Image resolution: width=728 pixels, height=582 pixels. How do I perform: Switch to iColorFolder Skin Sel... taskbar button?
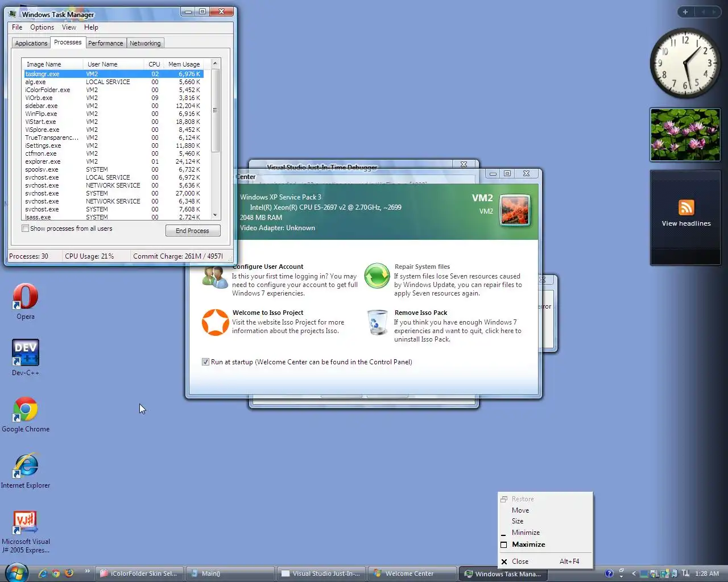(138, 573)
